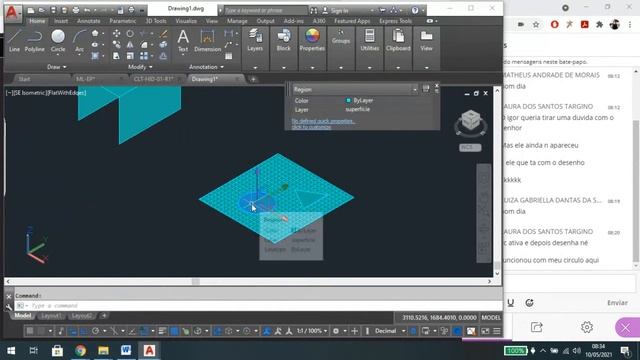Expand the arrow under Layers panel
640x360 pixels.
(x=255, y=67)
